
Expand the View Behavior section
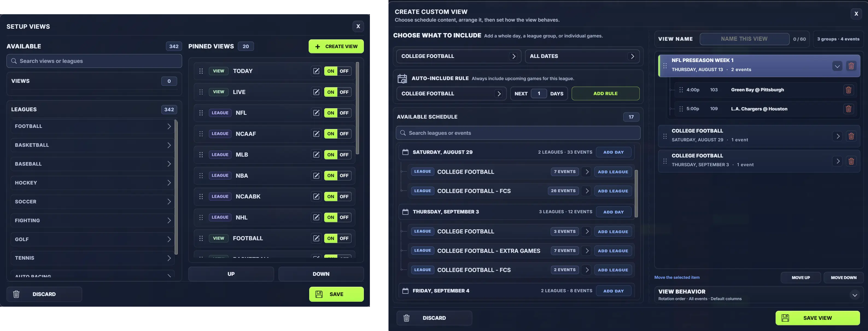pyautogui.click(x=855, y=295)
